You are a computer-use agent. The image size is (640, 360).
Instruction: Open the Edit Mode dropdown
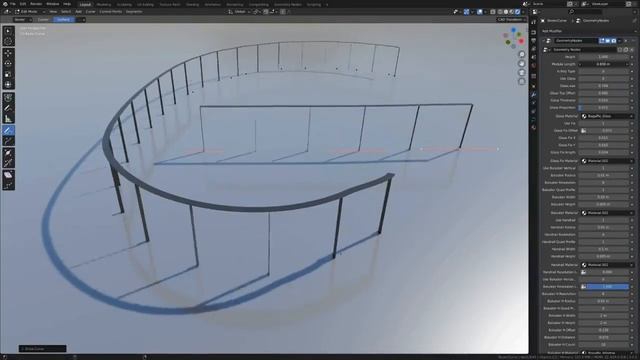[30, 12]
